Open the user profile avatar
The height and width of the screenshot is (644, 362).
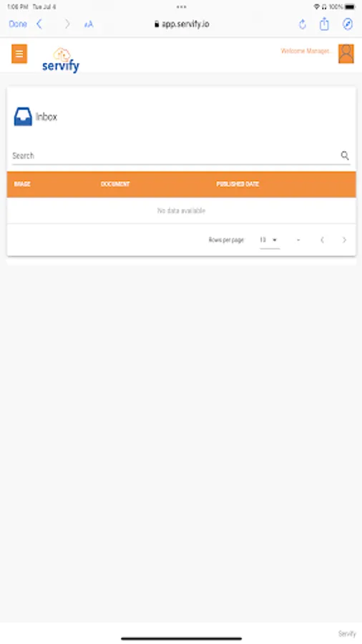click(346, 54)
